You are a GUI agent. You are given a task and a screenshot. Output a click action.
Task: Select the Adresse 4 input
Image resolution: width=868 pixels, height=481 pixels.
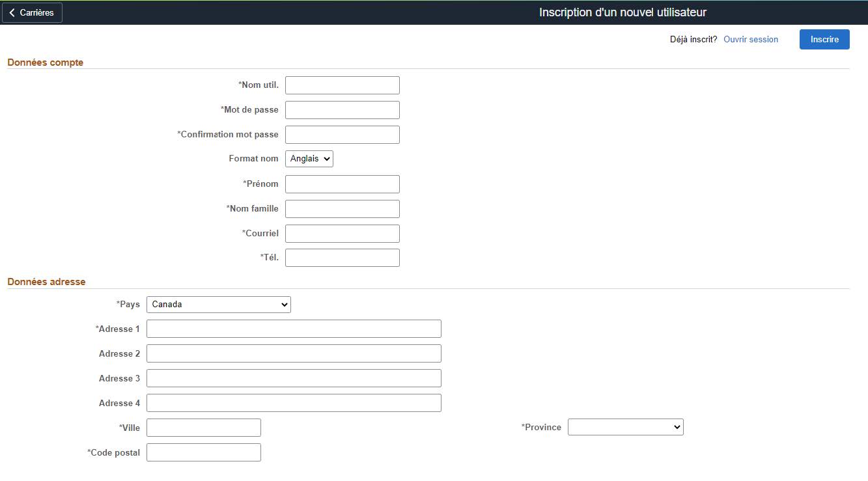click(x=294, y=403)
